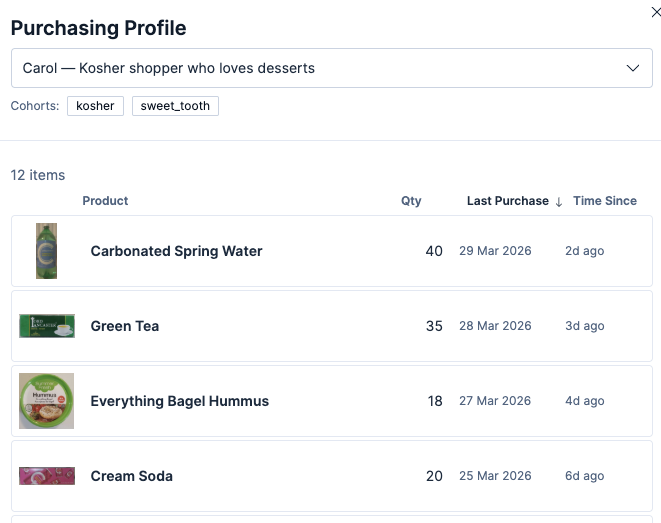
Task: Select the Green Tea product name
Action: point(125,326)
